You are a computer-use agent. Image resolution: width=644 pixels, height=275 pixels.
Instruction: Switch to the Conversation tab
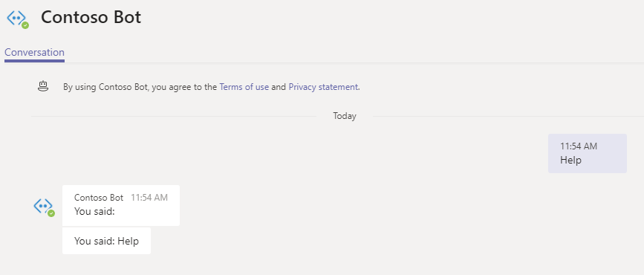point(34,53)
